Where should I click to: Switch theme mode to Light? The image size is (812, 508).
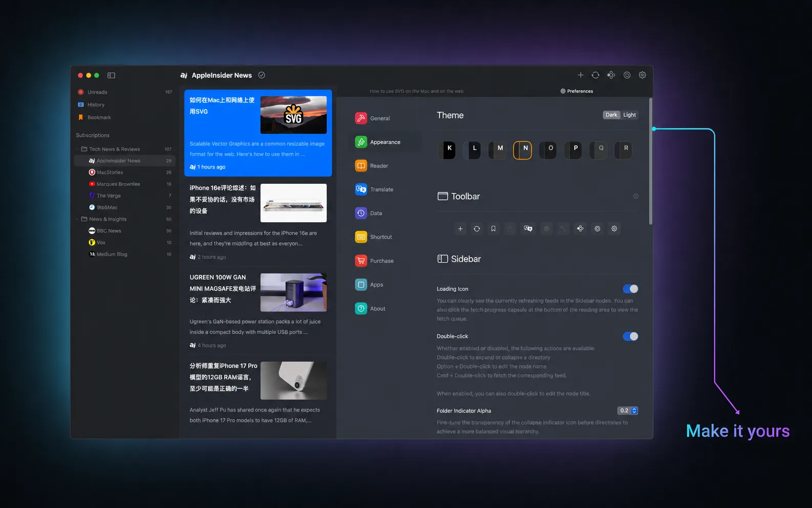pos(629,115)
